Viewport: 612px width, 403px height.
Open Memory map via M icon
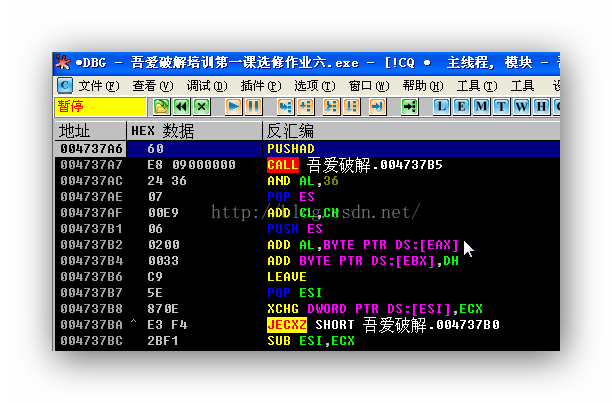(481, 107)
